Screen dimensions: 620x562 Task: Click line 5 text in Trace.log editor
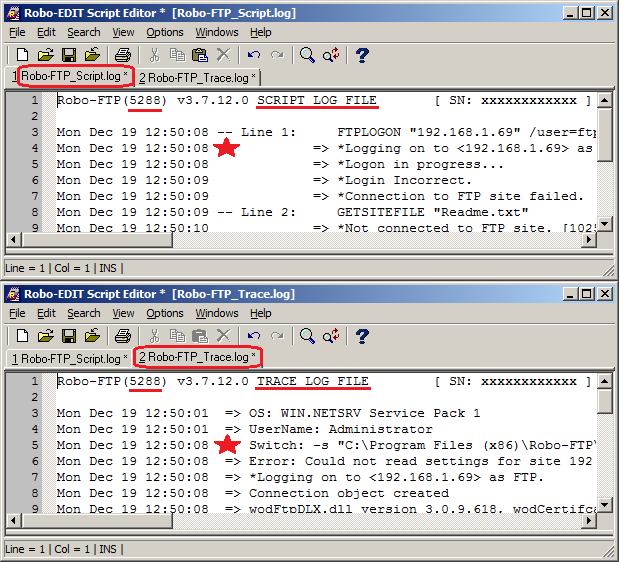click(x=400, y=445)
